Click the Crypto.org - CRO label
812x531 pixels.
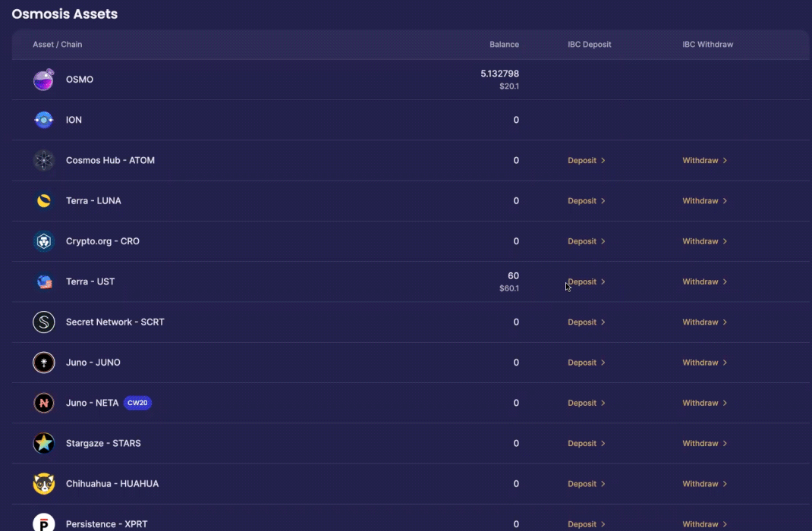102,241
